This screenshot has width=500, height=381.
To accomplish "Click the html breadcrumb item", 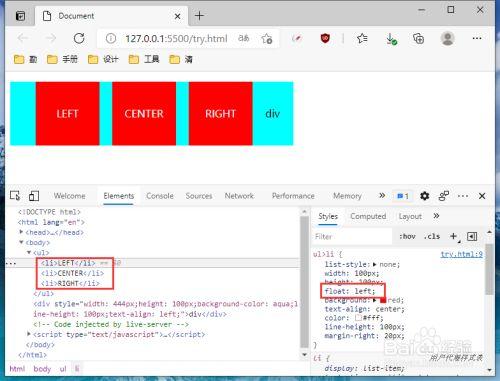I will [x=17, y=369].
